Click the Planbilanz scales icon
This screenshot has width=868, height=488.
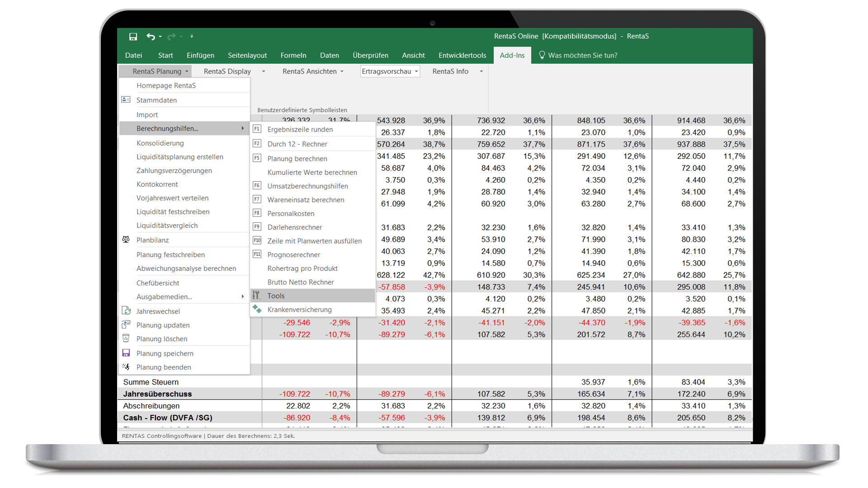click(x=126, y=239)
